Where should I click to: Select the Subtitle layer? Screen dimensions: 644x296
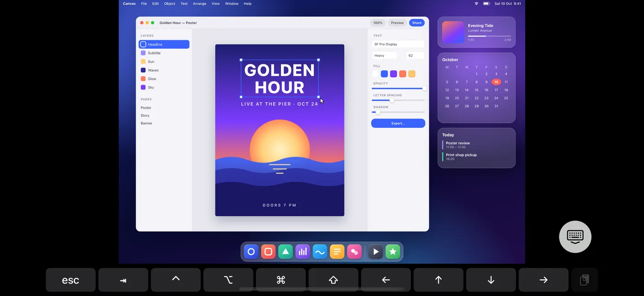164,53
